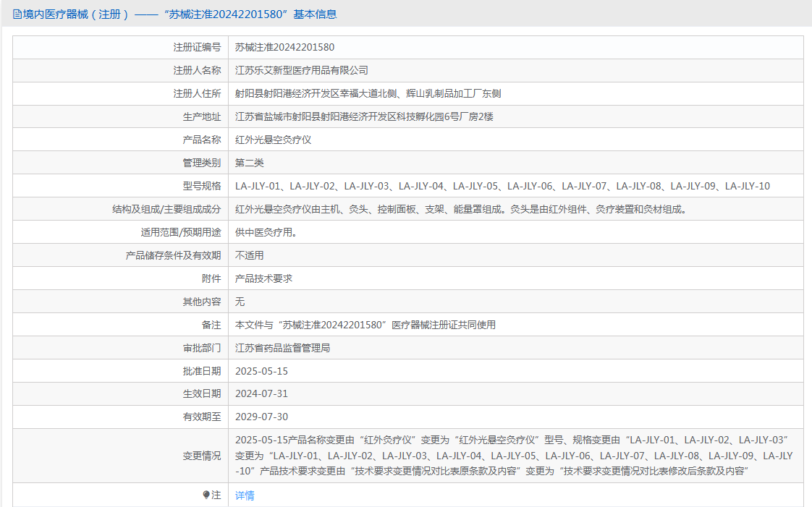
Task: Click the 注册证编号 label
Action: click(x=197, y=47)
